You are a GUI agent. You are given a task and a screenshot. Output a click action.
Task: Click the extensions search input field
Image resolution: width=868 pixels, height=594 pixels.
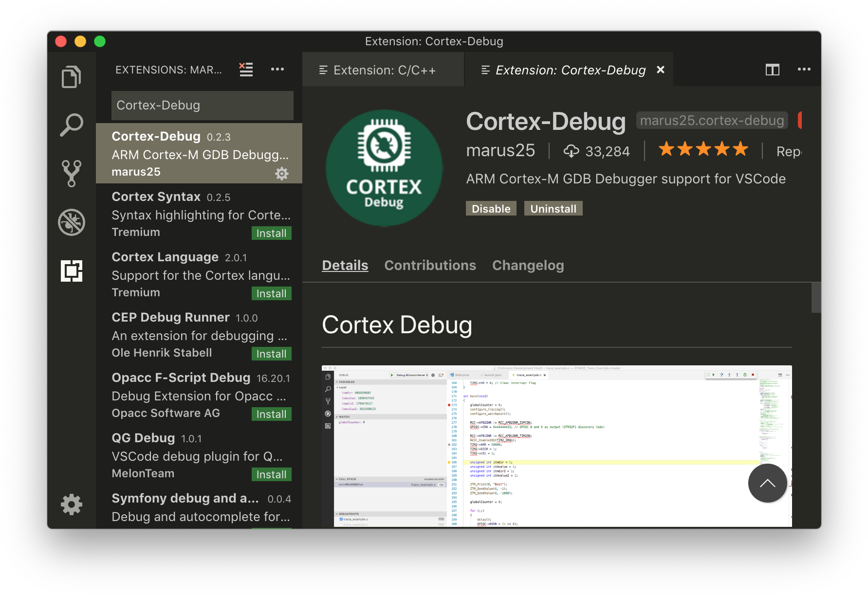pos(202,106)
